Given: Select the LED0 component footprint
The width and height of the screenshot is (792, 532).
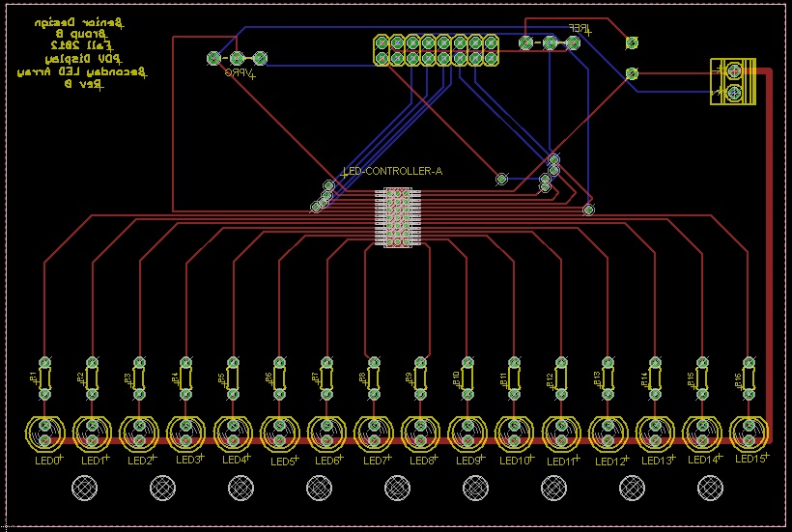Looking at the screenshot, I should tap(44, 432).
